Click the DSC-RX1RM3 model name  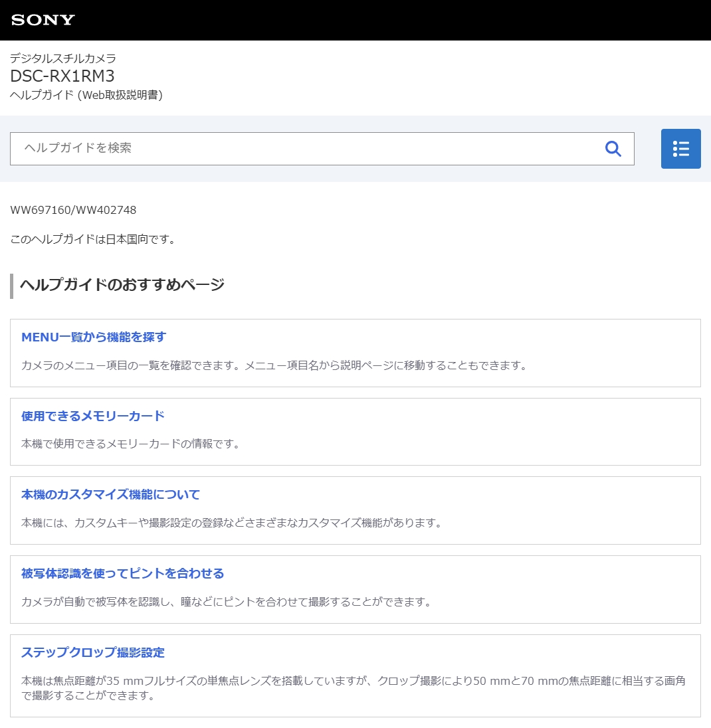pos(62,76)
